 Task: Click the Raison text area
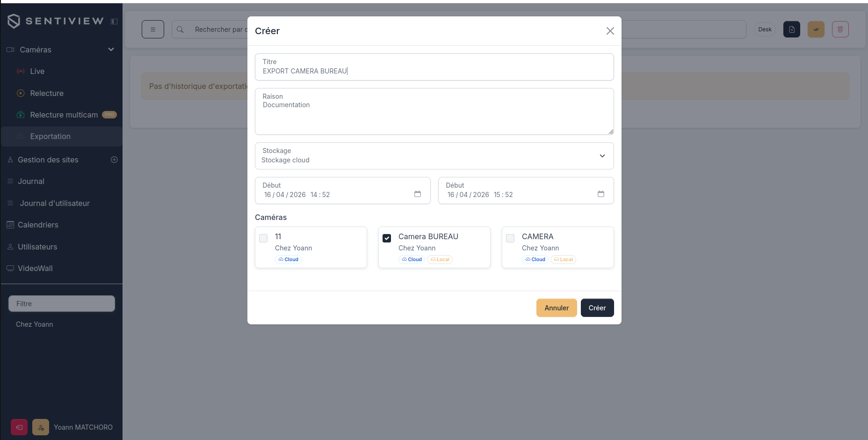(x=434, y=111)
